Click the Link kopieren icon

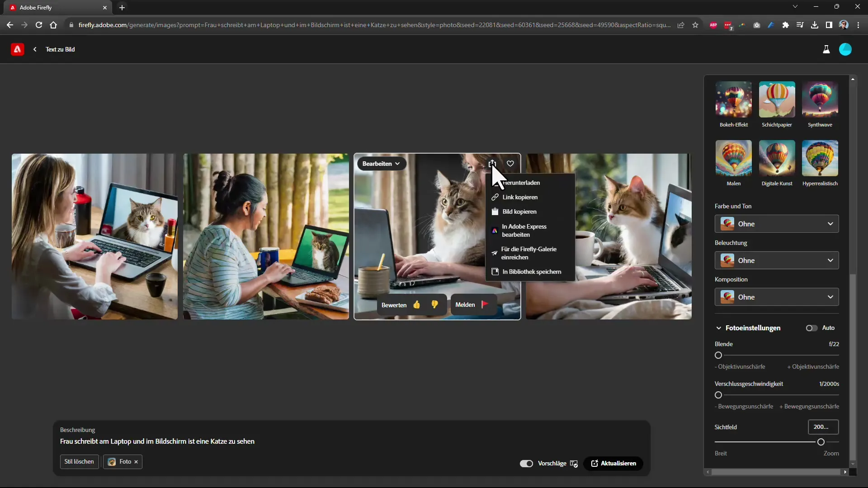(x=495, y=197)
